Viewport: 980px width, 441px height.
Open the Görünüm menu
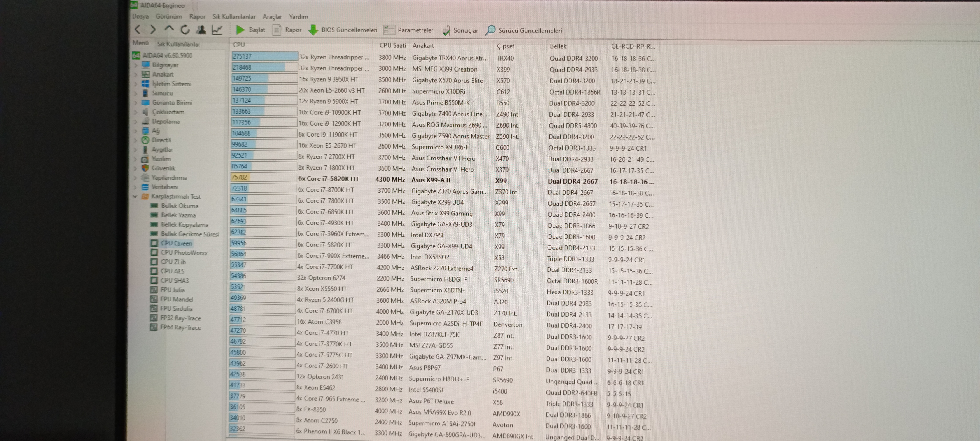(169, 16)
